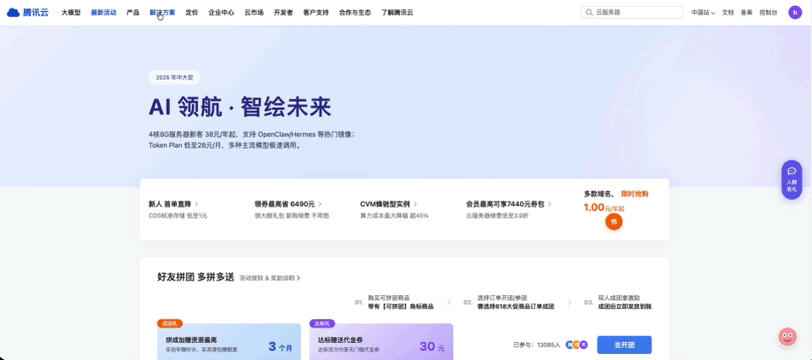Open the 入群有礼 floating chat widget
Screen dimensions: 812x360
pos(792,180)
